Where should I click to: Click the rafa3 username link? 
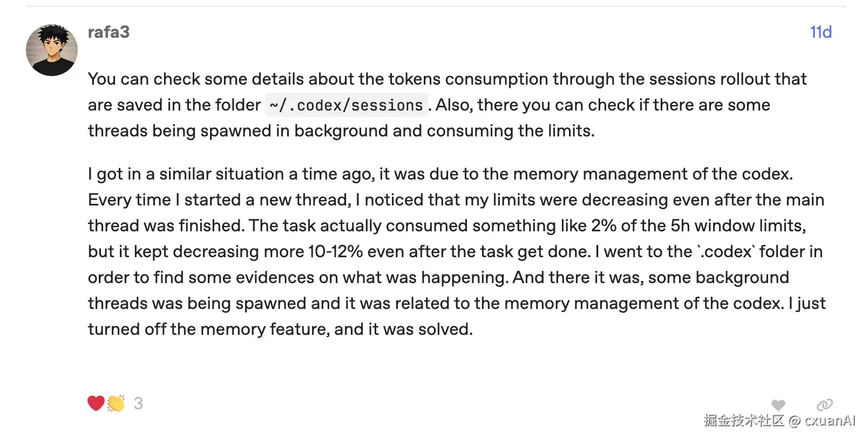[x=109, y=32]
